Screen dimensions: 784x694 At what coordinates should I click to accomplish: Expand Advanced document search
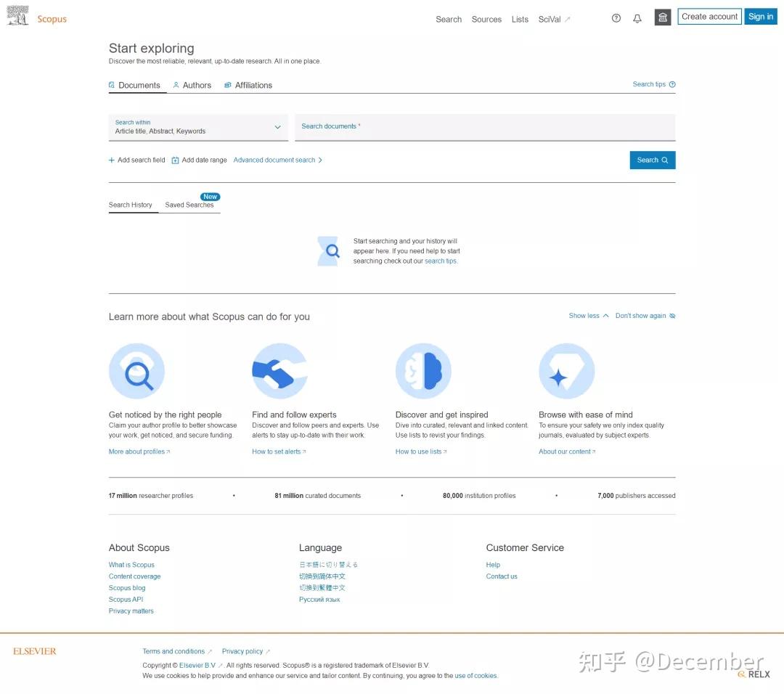(x=276, y=160)
